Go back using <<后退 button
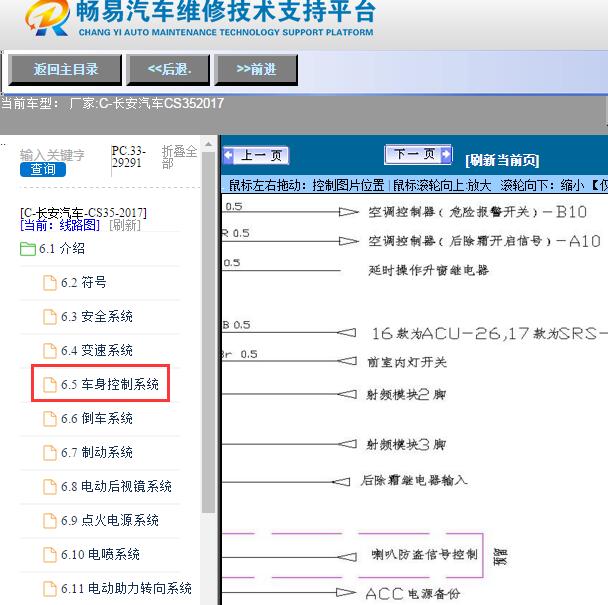608x605 pixels. (x=168, y=70)
